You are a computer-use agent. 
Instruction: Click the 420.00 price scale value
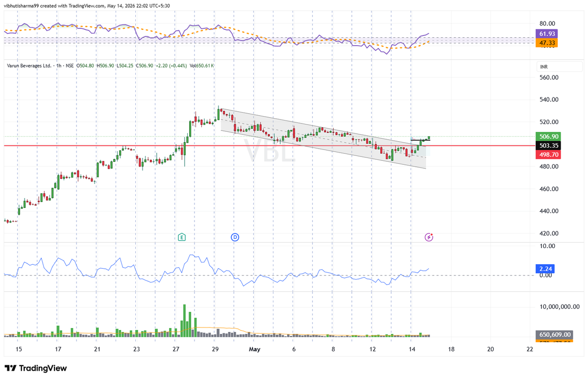[549, 233]
